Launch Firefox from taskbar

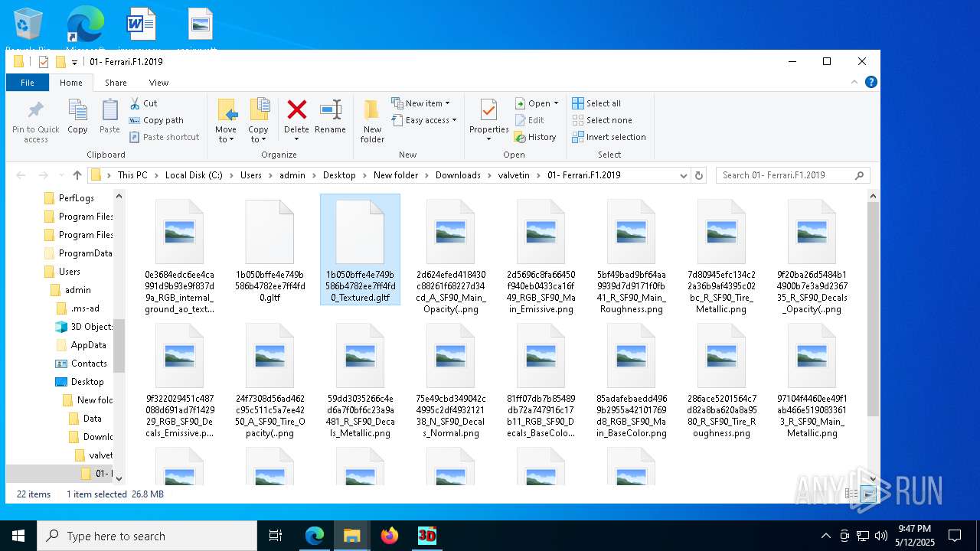[x=390, y=536]
